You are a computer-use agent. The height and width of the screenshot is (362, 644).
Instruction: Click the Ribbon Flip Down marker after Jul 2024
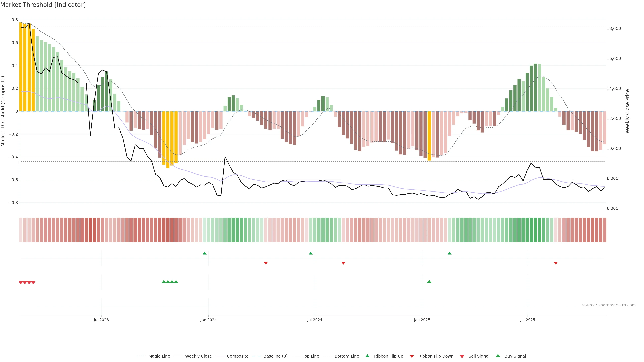(343, 263)
